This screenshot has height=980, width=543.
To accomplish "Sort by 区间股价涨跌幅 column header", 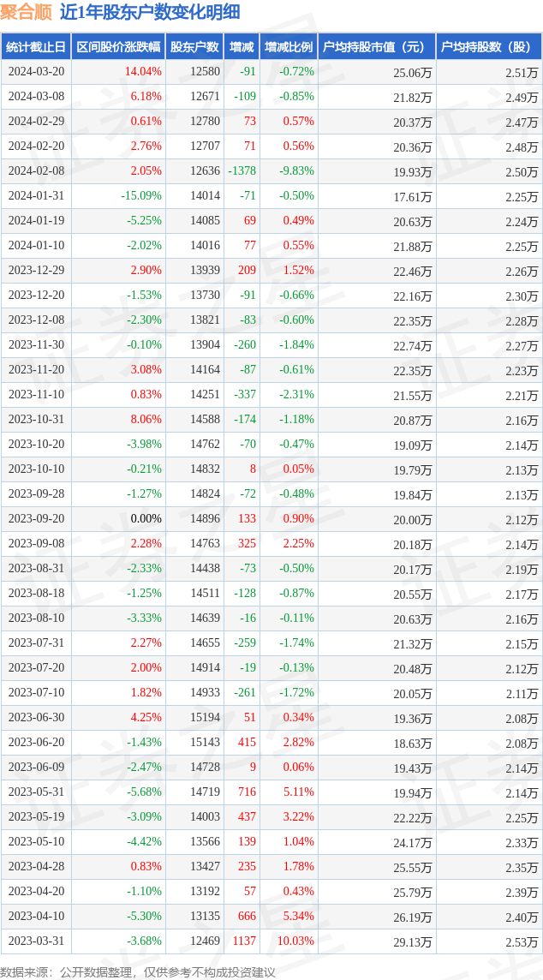I will coord(117,47).
